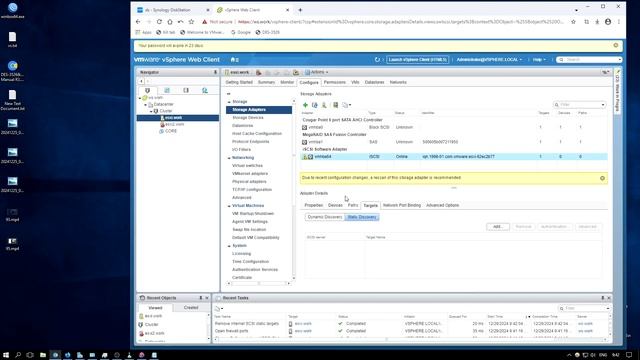Screen dimensions: 640x360
Task: Switch to the Summary tab
Action: [266, 82]
